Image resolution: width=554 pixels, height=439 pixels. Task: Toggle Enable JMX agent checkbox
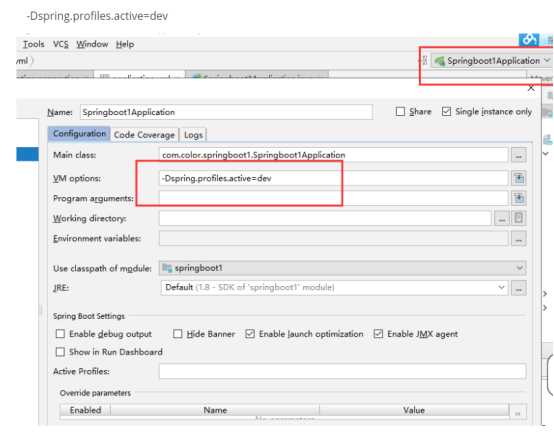click(x=378, y=334)
